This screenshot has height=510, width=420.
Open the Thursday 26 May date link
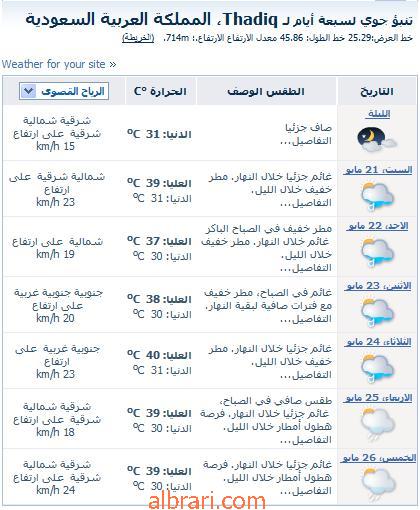(x=378, y=458)
